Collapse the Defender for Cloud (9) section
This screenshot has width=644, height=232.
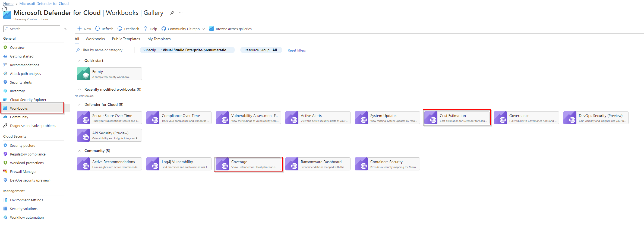(80, 105)
